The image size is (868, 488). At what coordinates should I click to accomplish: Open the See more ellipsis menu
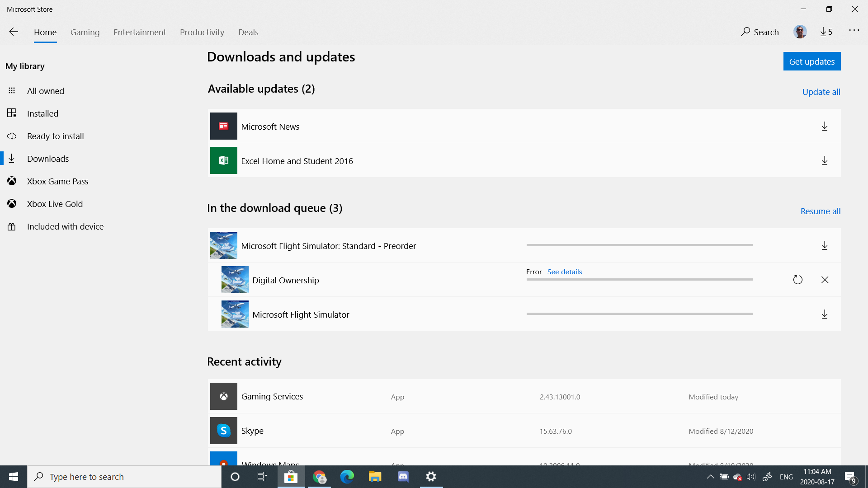[854, 31]
